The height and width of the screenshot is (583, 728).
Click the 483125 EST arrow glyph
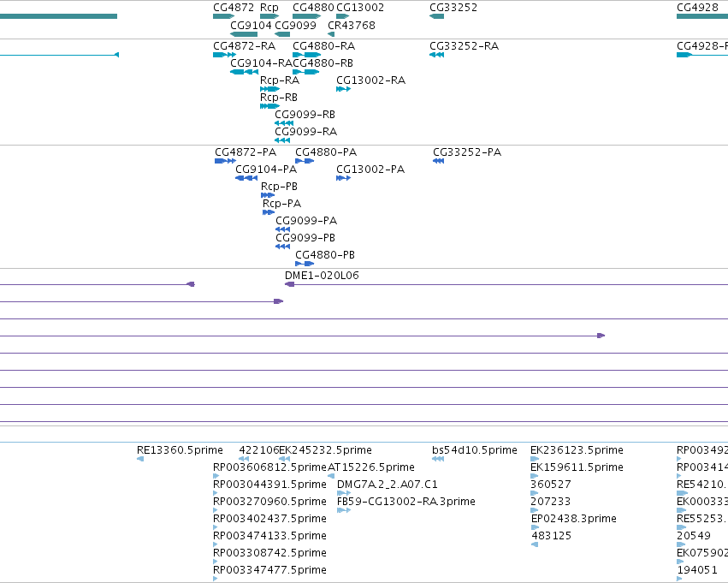[x=535, y=544]
